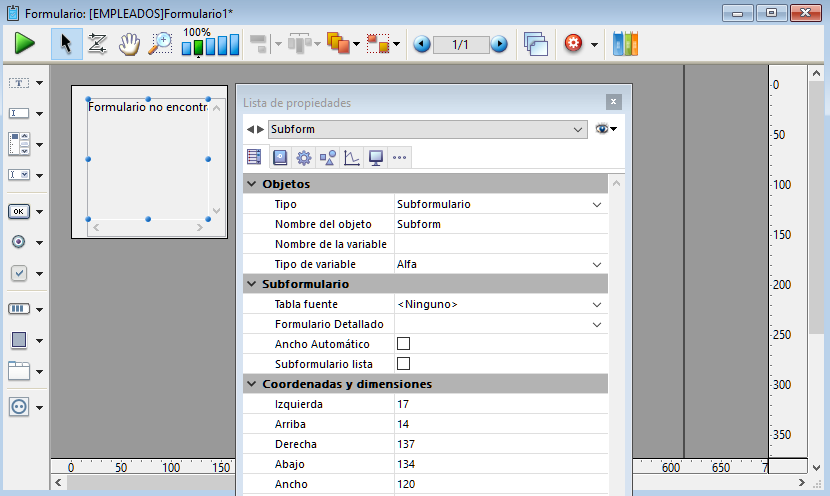Open the chart-icon properties tab
Image resolution: width=830 pixels, height=496 pixels.
tap(351, 157)
